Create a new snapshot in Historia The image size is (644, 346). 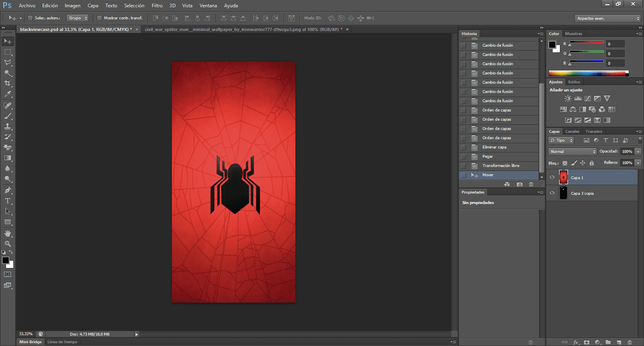(x=520, y=184)
